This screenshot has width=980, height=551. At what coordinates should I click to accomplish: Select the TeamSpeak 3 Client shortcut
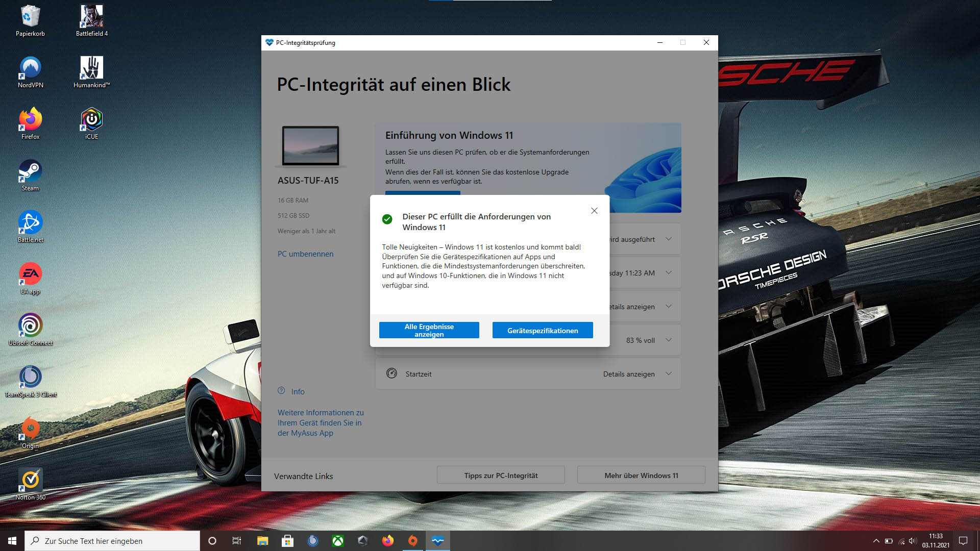pyautogui.click(x=30, y=382)
